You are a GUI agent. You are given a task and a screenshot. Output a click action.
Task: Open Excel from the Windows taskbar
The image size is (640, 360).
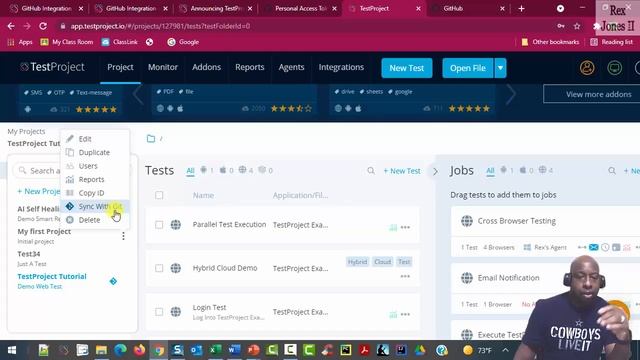pyautogui.click(x=215, y=350)
